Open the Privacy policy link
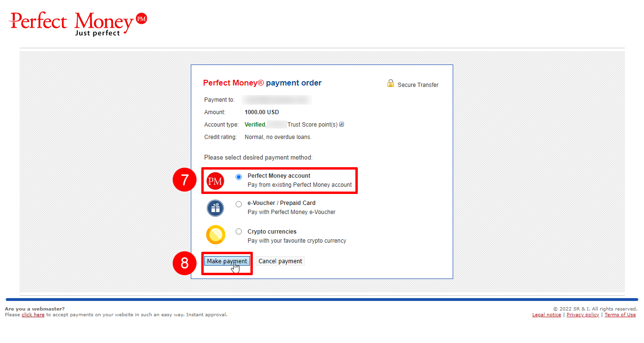 (582, 314)
